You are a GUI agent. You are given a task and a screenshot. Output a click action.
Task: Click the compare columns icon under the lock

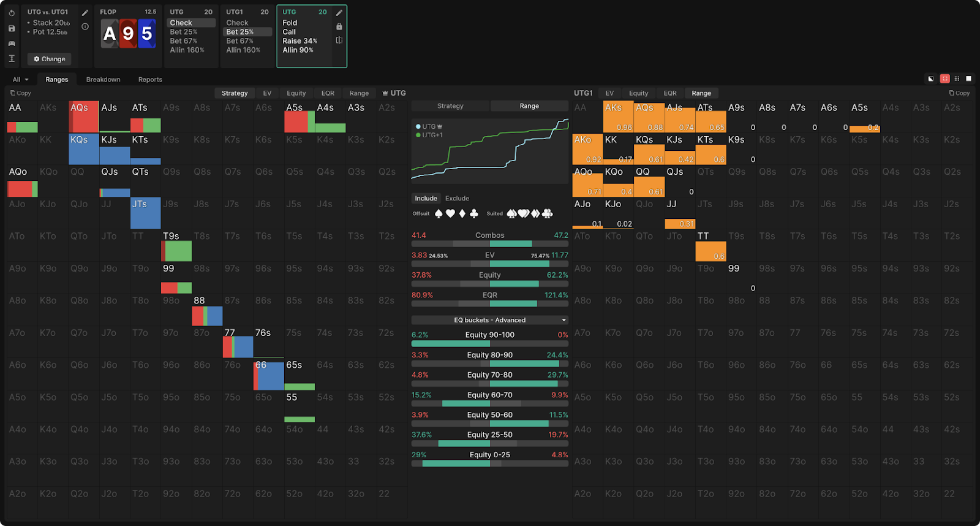click(x=339, y=40)
